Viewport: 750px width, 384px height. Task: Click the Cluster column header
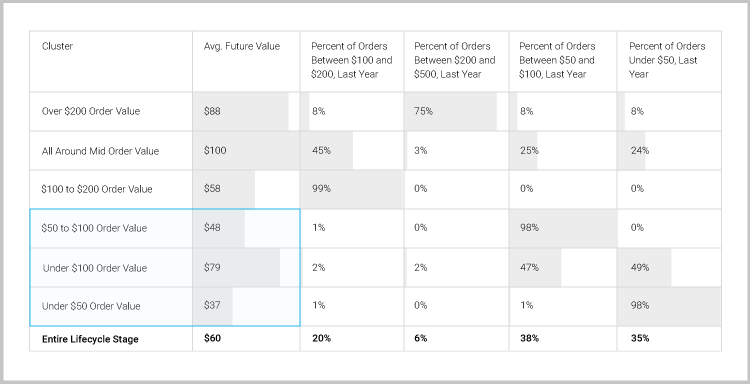pos(57,46)
